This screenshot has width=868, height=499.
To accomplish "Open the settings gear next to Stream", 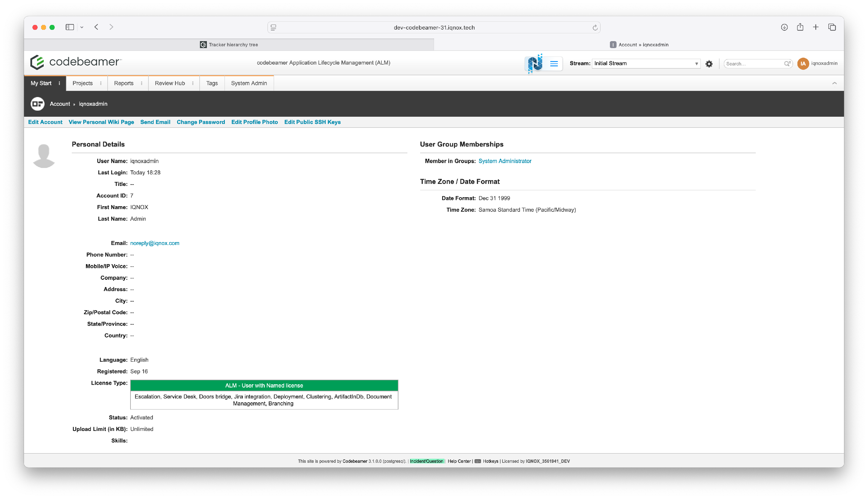I will pos(709,64).
